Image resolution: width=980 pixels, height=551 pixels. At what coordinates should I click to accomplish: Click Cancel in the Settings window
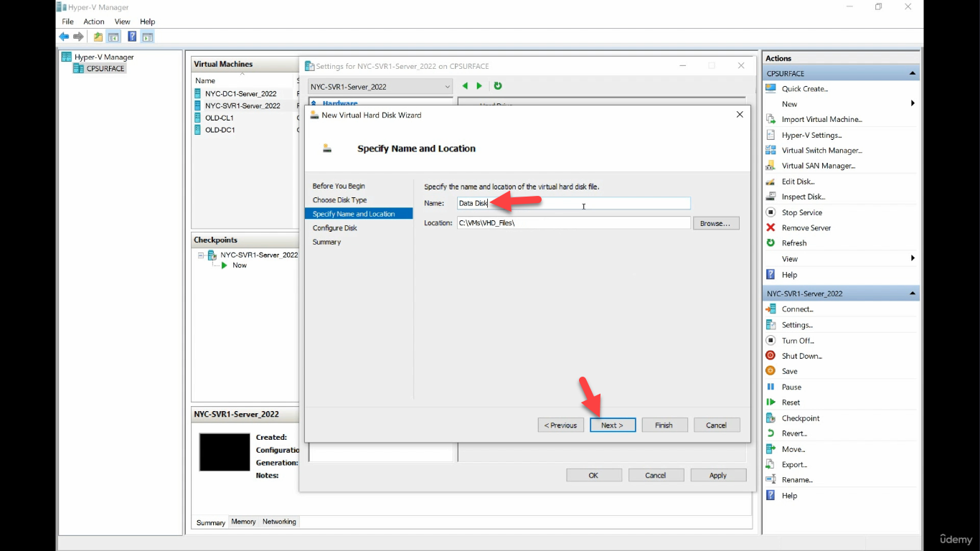pos(656,475)
